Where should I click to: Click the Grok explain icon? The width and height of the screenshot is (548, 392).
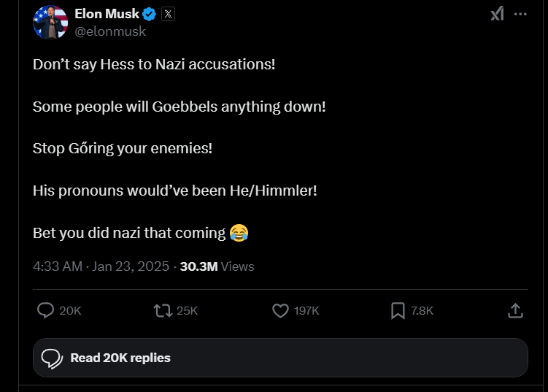[x=497, y=13]
